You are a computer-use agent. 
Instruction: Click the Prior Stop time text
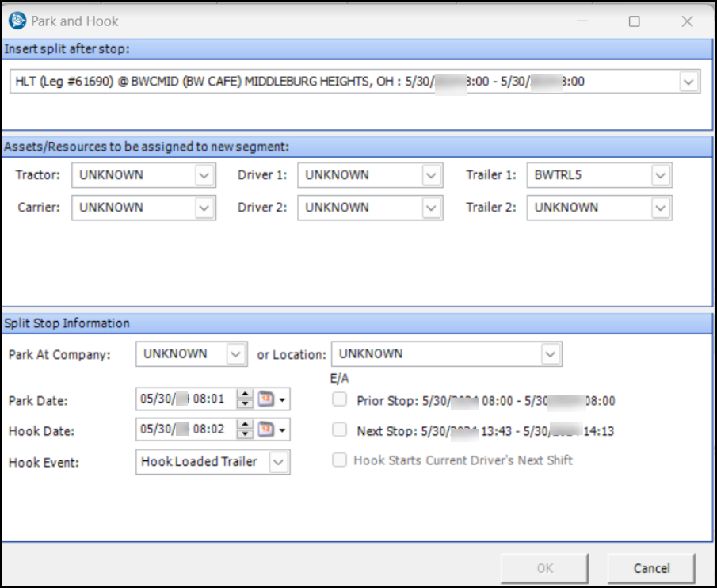(x=486, y=401)
